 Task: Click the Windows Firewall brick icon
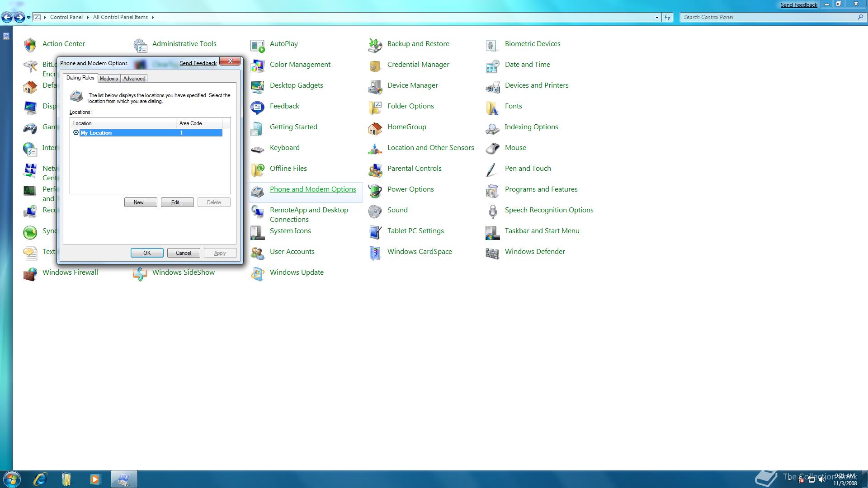[x=30, y=273]
